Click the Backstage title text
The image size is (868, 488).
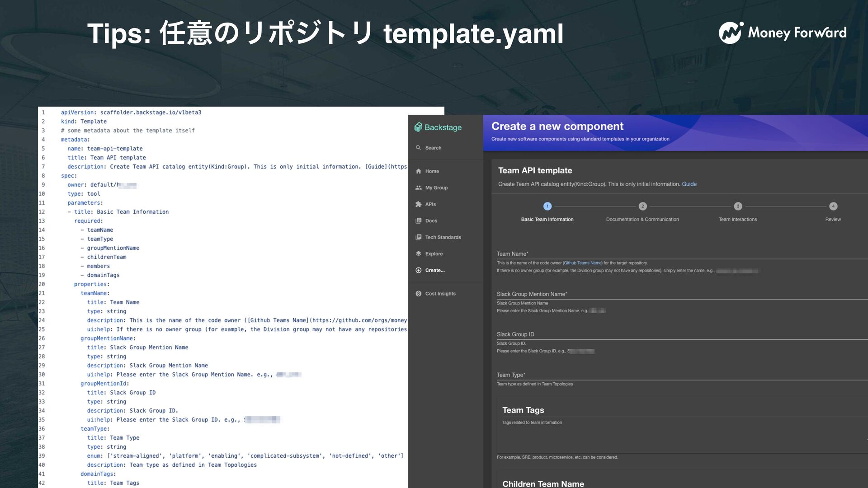click(x=443, y=127)
